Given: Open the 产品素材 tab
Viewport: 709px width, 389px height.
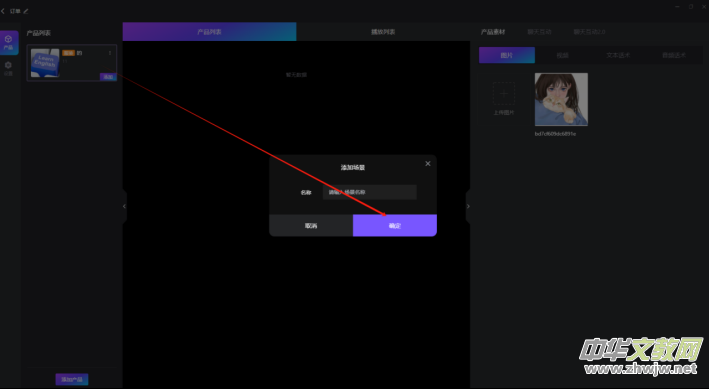Looking at the screenshot, I should (493, 32).
